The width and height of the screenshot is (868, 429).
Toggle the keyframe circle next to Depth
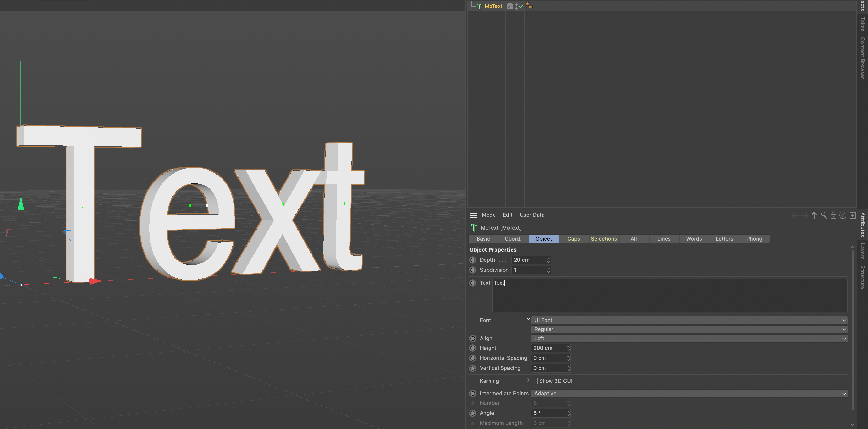click(473, 260)
